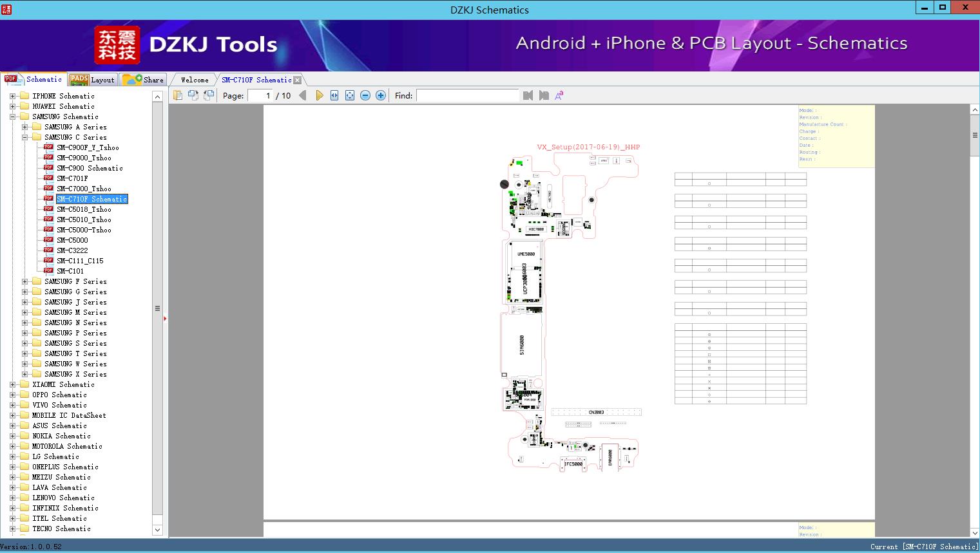980x553 pixels.
Task: Select SAMSUNG X Series tree item
Action: pos(75,374)
